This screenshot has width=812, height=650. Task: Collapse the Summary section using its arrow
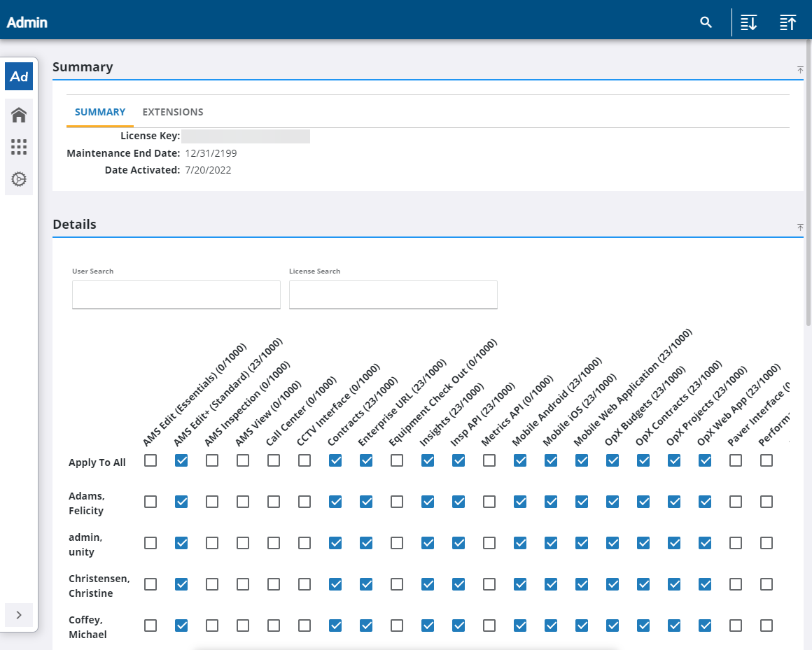click(800, 69)
